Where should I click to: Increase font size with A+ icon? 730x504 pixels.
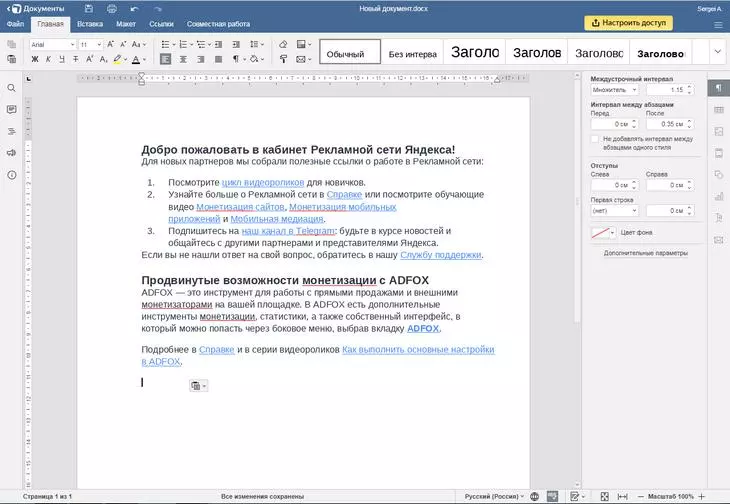point(110,44)
